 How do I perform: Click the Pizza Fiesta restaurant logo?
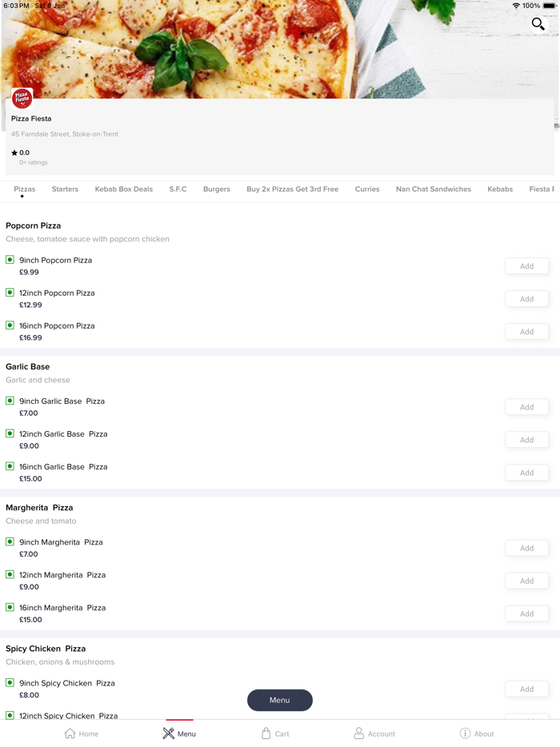22,97
